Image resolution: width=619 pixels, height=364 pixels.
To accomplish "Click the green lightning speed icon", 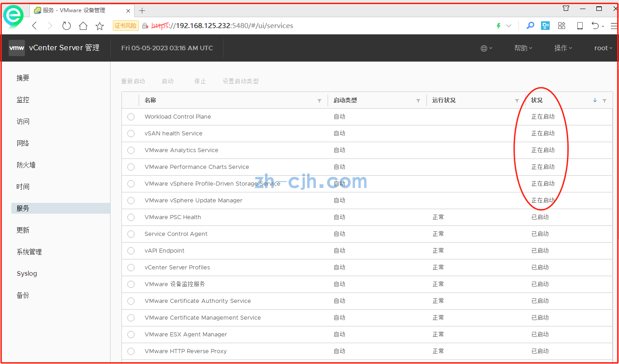I will [x=498, y=26].
